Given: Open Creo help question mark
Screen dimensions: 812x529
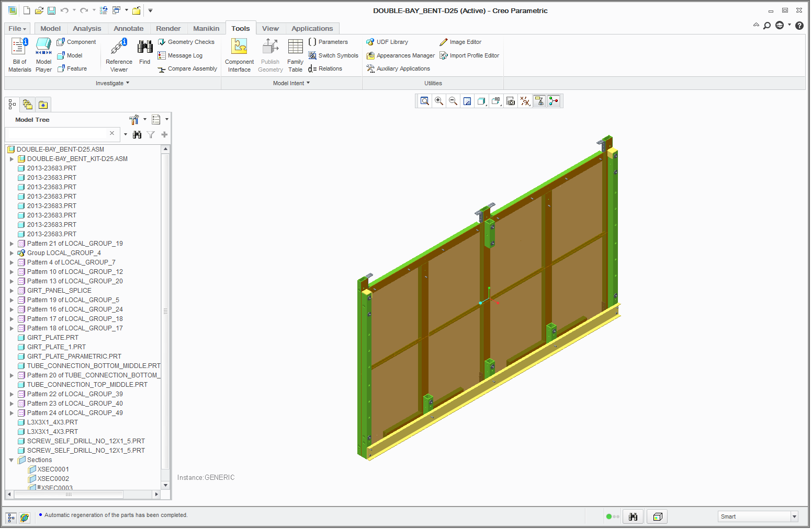Looking at the screenshot, I should tap(799, 26).
